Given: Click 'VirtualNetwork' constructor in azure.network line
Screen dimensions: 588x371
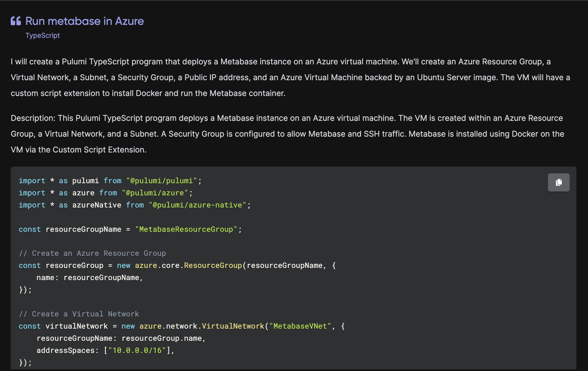Looking at the screenshot, I should coord(233,326).
